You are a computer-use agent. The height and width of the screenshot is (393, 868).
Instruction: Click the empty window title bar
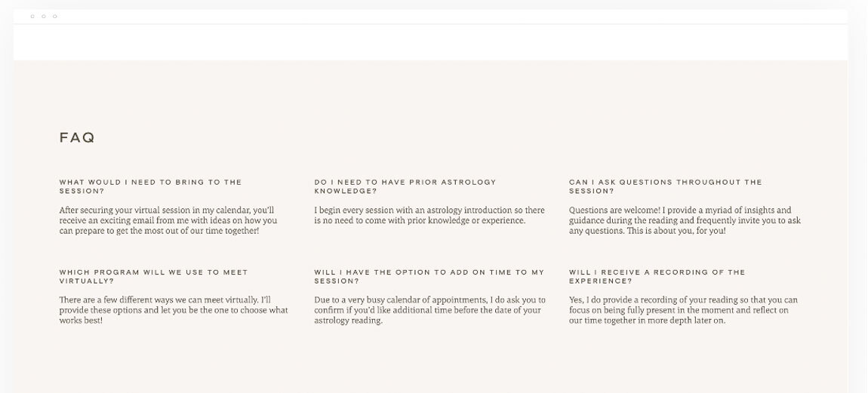coord(430,16)
